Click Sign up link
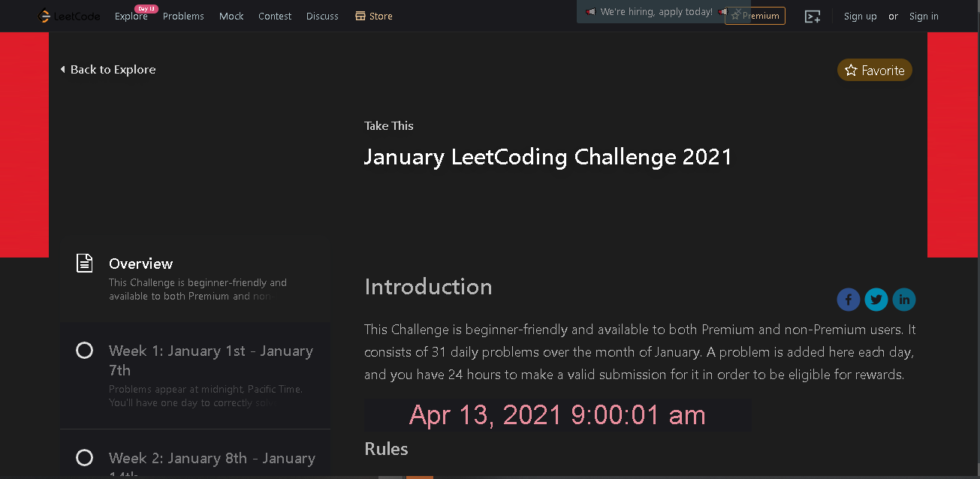Screen dimensions: 980x479 click(861, 17)
